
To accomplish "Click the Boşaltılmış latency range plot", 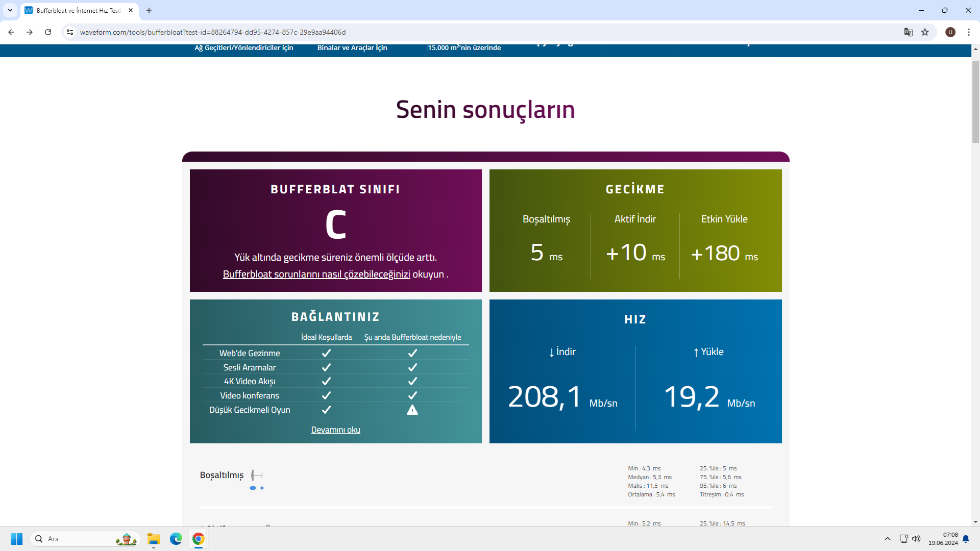I will [x=257, y=475].
